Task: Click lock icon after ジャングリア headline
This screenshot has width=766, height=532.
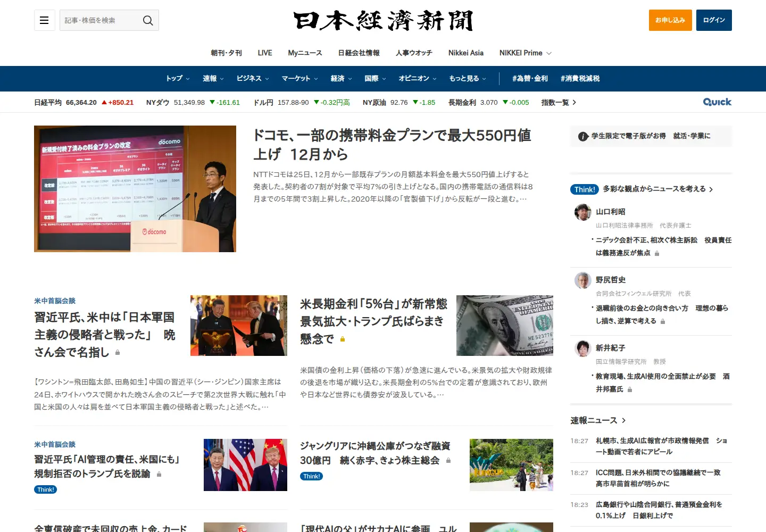Action: point(448,460)
